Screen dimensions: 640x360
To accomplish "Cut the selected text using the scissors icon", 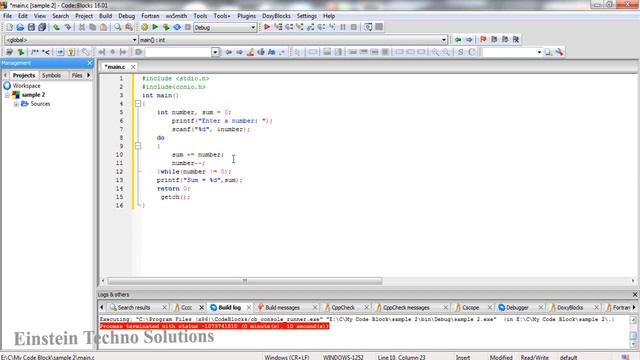I will click(82, 27).
